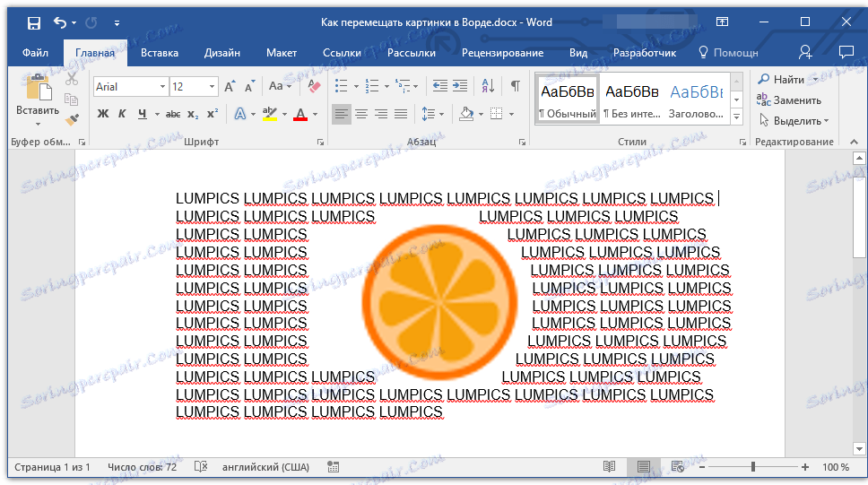The image size is (868, 485).
Task: Click the Помощн tell-me search box
Action: (x=728, y=53)
